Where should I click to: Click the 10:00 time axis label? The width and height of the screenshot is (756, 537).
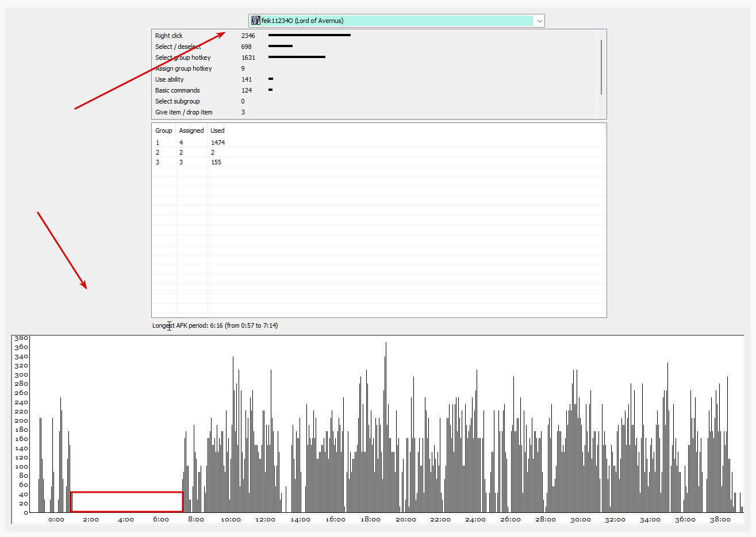231,520
